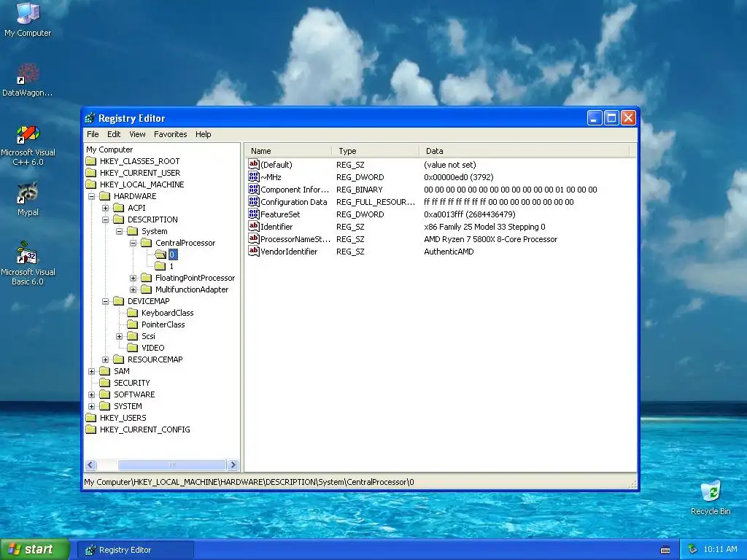
Task: Launch Microsoft Visual Basic 6.0 shortcut
Action: click(28, 264)
